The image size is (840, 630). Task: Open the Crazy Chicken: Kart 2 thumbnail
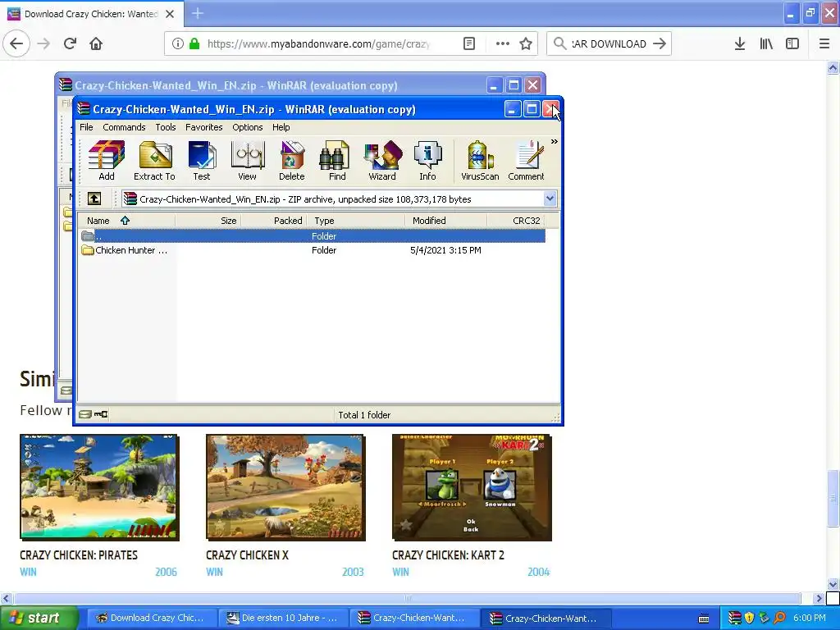pyautogui.click(x=472, y=487)
